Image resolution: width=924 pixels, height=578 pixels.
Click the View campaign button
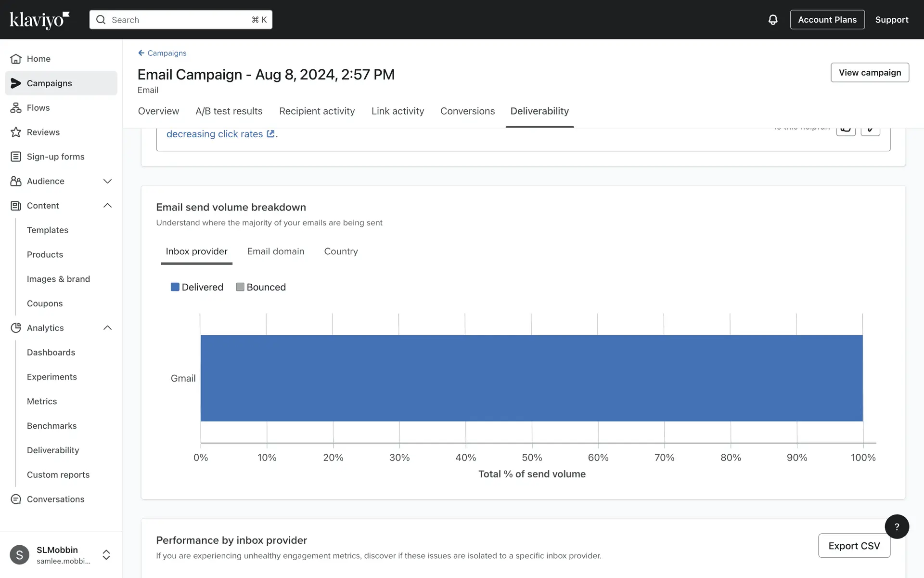click(x=869, y=73)
